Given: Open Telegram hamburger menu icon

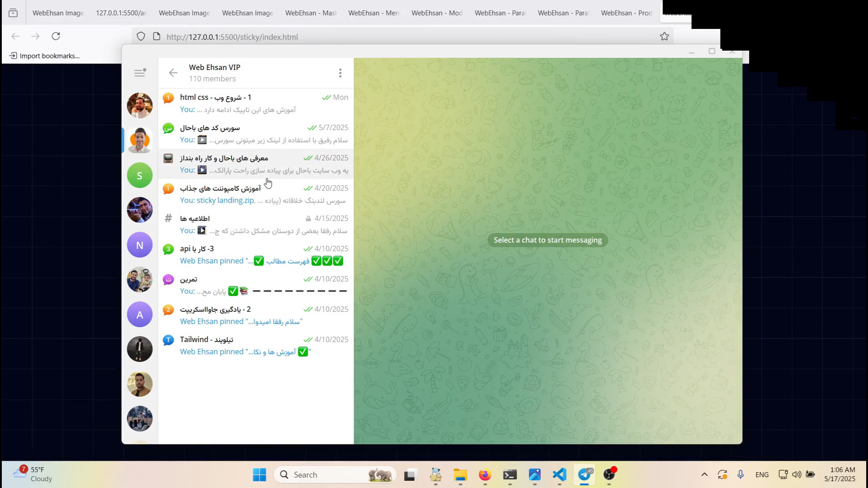Looking at the screenshot, I should (140, 73).
